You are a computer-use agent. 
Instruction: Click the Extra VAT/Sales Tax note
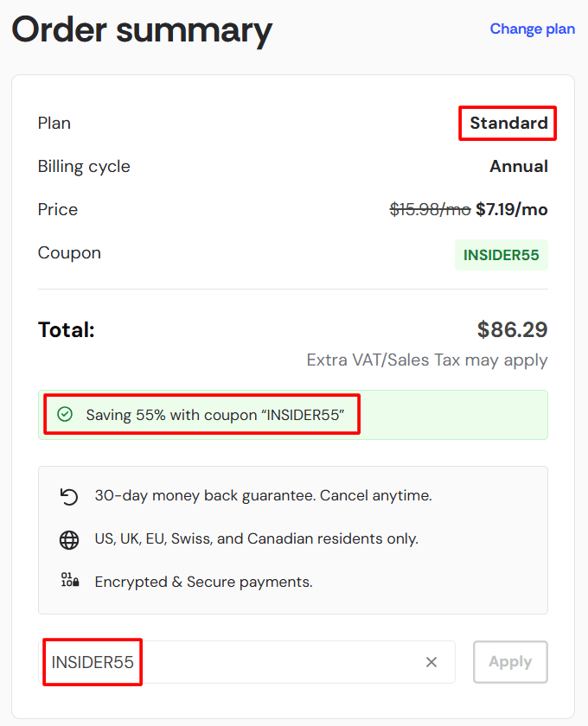[427, 360]
